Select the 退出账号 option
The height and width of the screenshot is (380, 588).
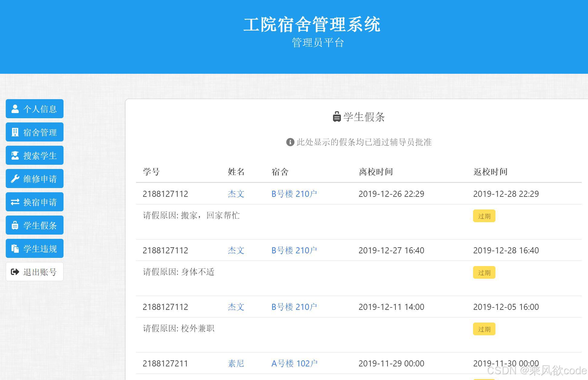click(34, 272)
